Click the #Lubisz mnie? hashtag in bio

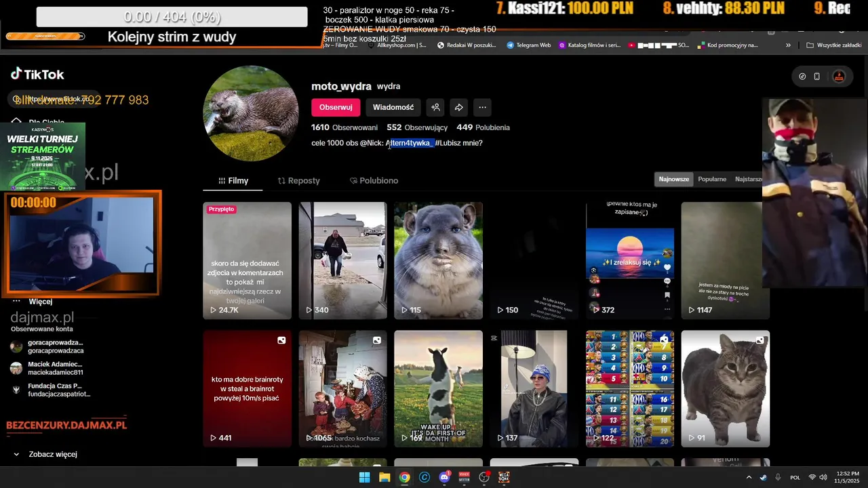tap(459, 143)
